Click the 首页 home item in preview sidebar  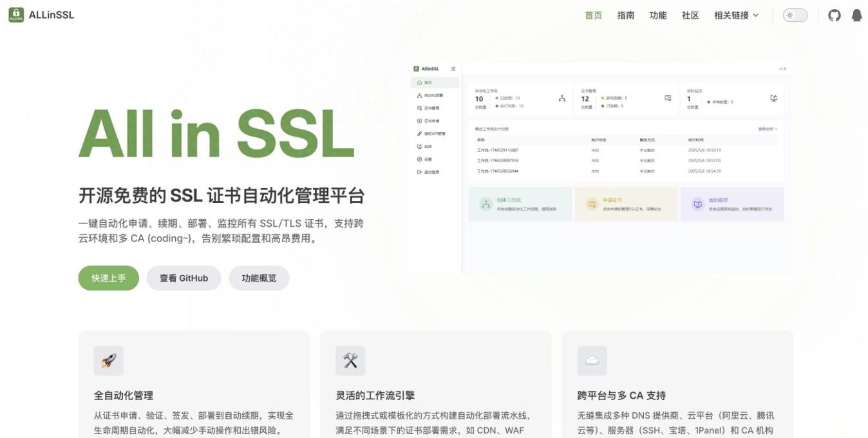pos(435,82)
